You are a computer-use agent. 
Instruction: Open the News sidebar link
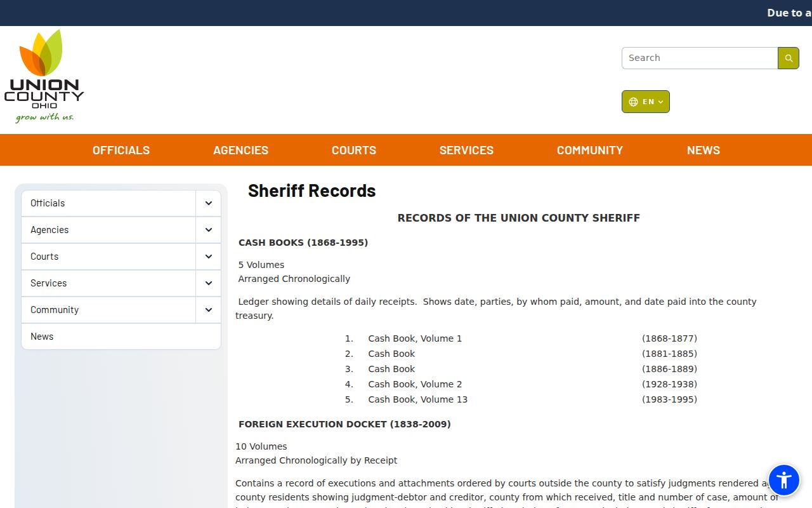click(121, 337)
